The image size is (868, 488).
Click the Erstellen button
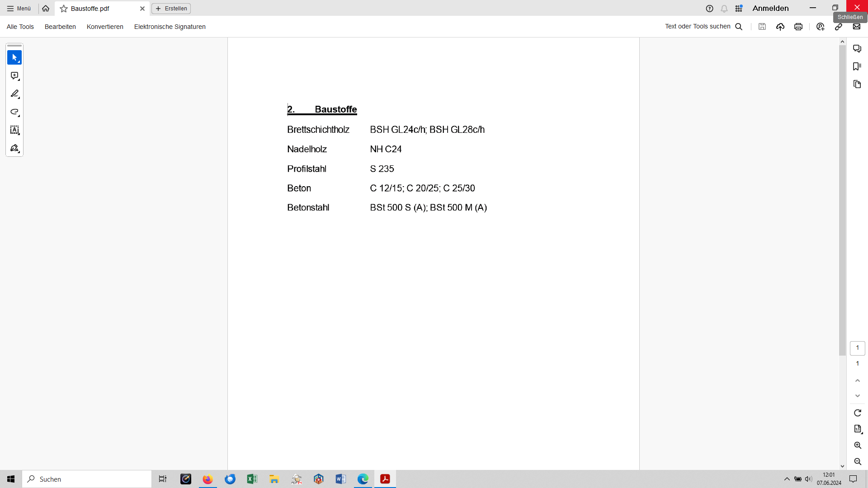[171, 9]
